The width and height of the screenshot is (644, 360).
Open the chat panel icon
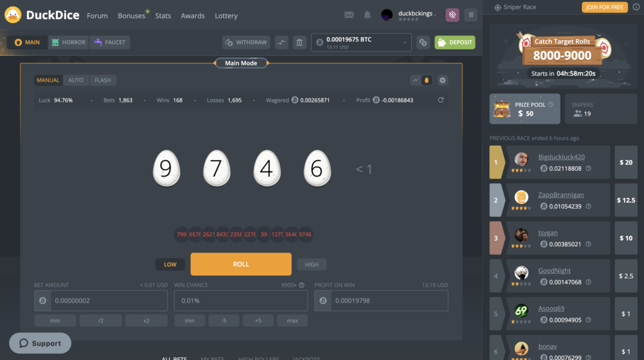470,15
